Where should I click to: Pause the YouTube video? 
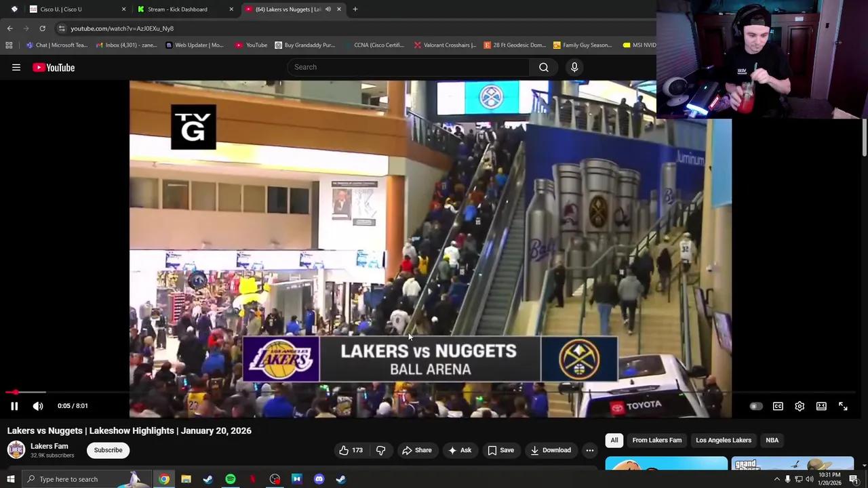[14, 406]
